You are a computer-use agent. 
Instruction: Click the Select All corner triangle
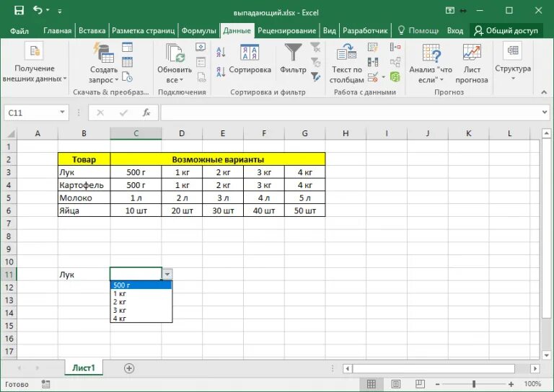[x=11, y=134]
